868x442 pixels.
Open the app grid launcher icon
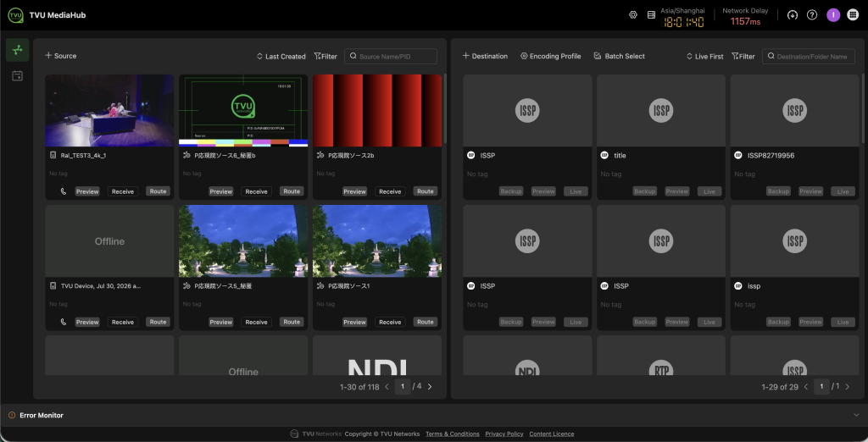click(853, 15)
